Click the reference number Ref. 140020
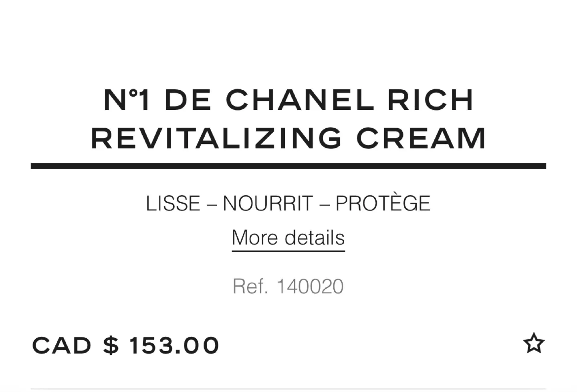The height and width of the screenshot is (392, 577). 288,286
